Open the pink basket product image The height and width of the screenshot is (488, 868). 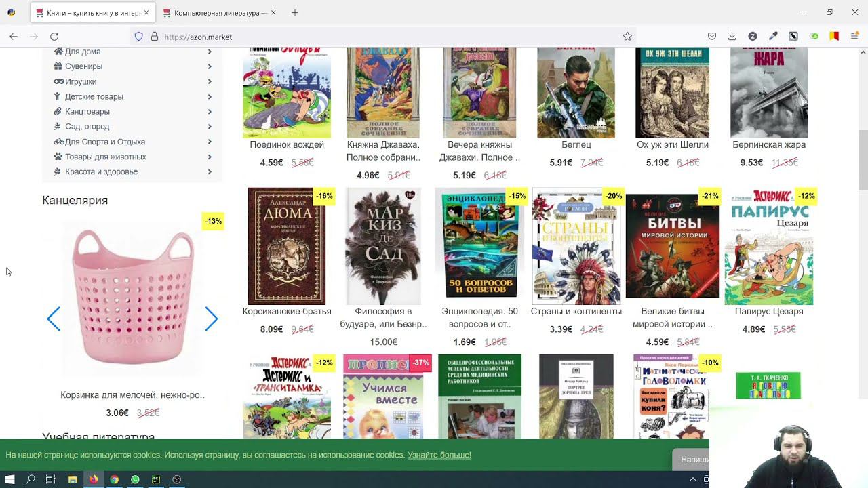pos(132,298)
